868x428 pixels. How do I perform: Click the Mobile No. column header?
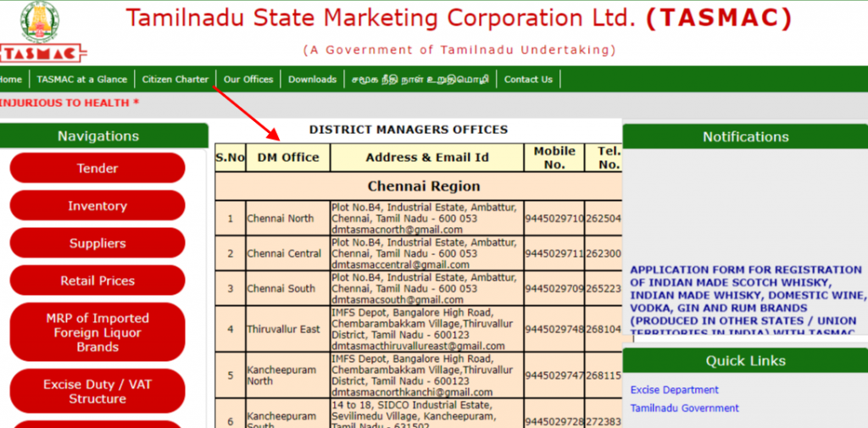pyautogui.click(x=554, y=158)
